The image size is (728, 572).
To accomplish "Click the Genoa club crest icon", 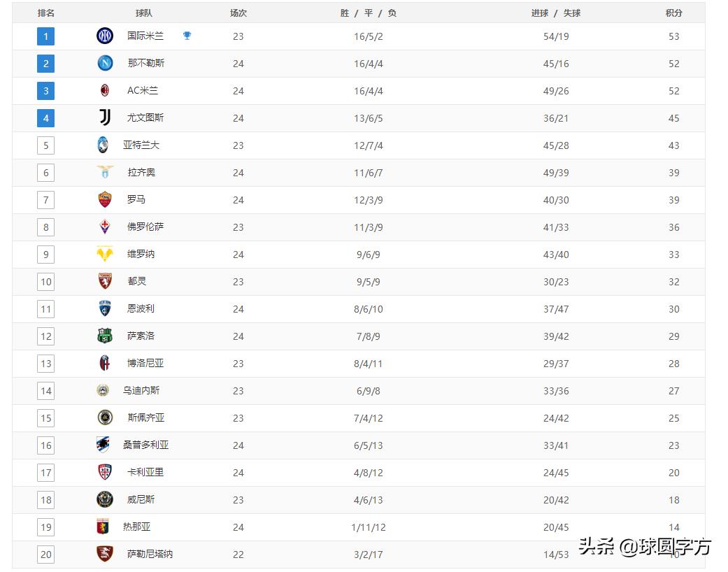I will tap(104, 527).
